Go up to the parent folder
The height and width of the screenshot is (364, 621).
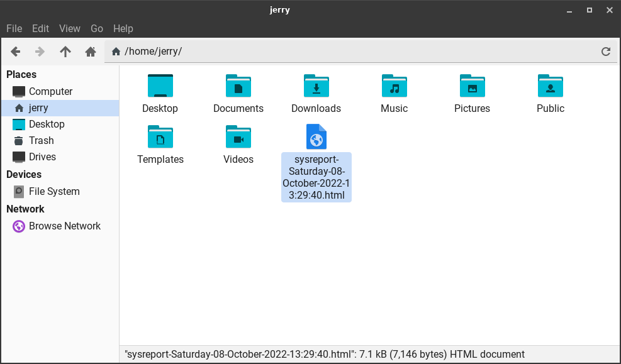pos(65,52)
